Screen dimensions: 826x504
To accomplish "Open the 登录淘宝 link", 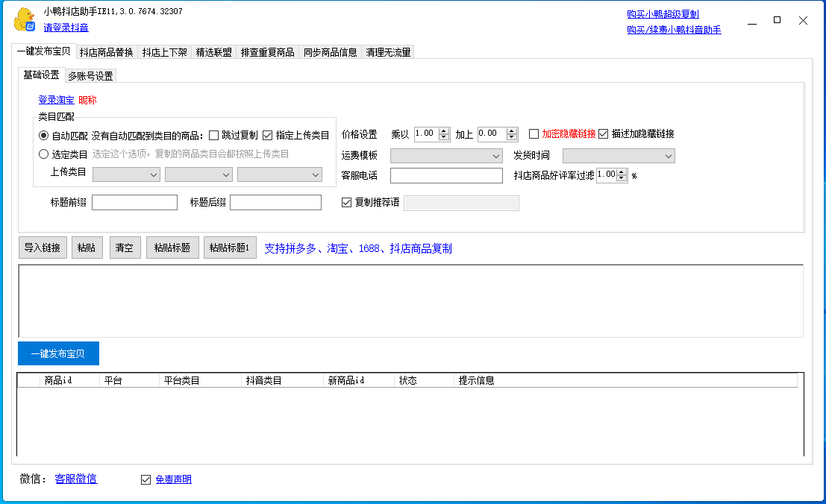I will [x=57, y=100].
